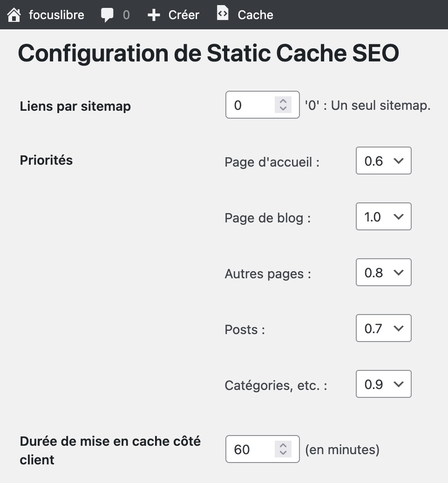The width and height of the screenshot is (448, 483).
Task: Expand the Page de blog priority dropdown
Action: 384,216
